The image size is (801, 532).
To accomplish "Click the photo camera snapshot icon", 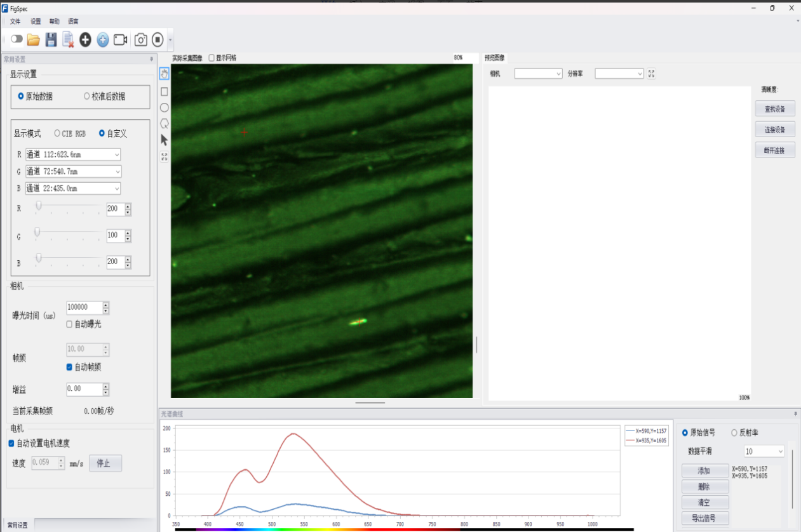I will tap(140, 40).
